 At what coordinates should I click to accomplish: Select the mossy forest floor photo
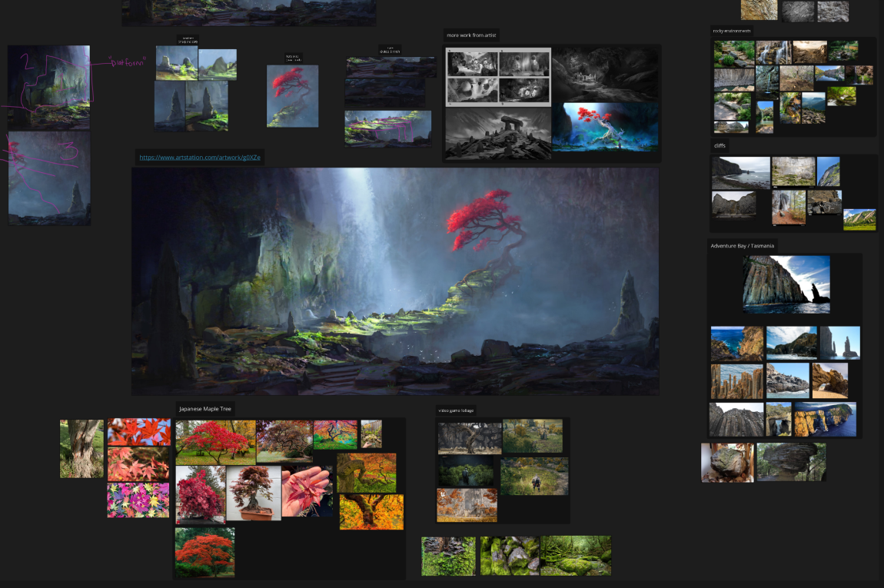coord(576,556)
